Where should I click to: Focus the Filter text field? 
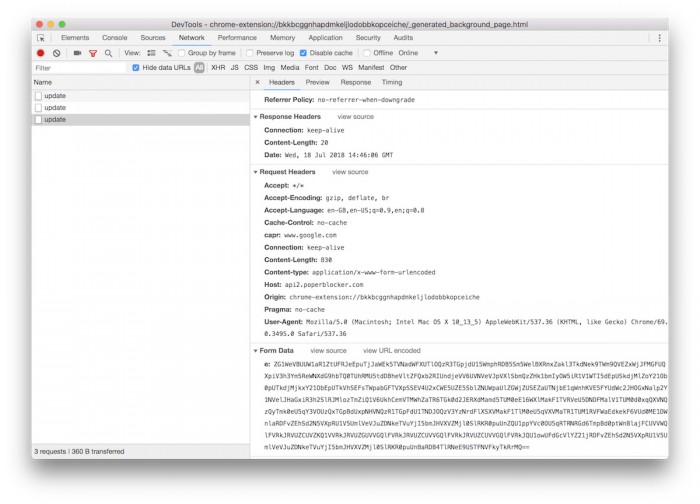[79, 68]
